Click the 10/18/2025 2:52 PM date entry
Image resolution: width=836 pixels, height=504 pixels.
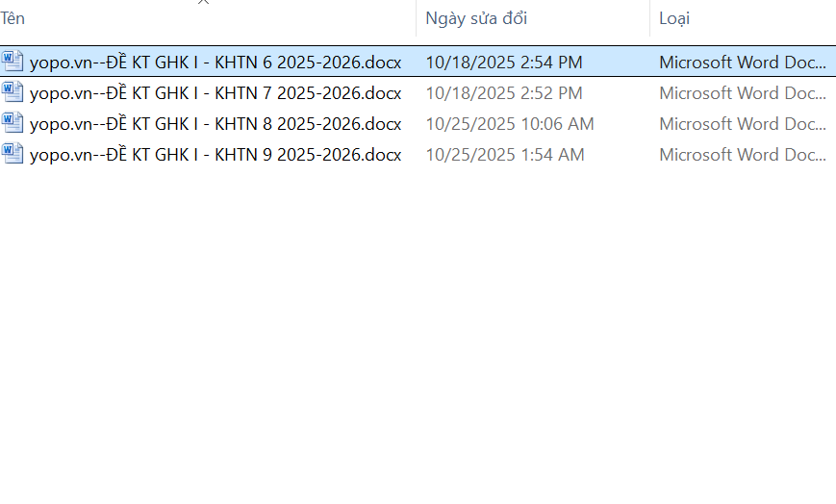click(504, 93)
